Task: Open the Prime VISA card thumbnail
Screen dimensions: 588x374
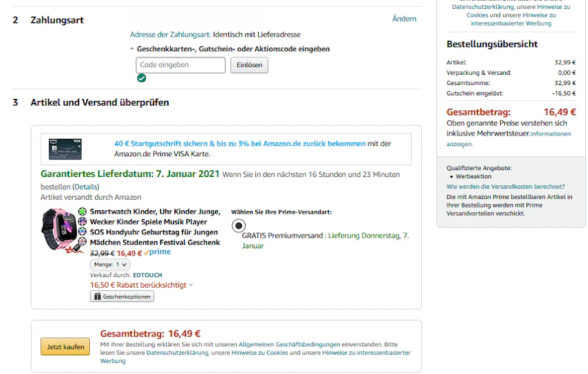Action: point(65,149)
